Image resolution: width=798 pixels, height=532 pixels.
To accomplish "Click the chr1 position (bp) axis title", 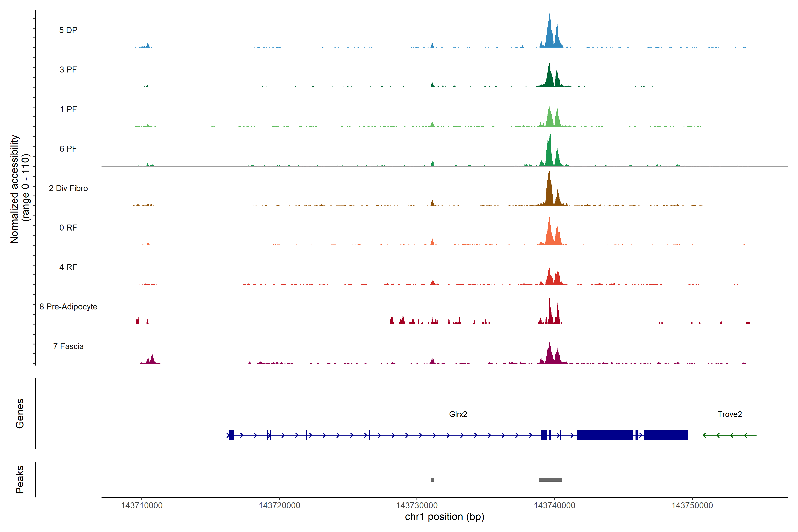I will click(444, 517).
